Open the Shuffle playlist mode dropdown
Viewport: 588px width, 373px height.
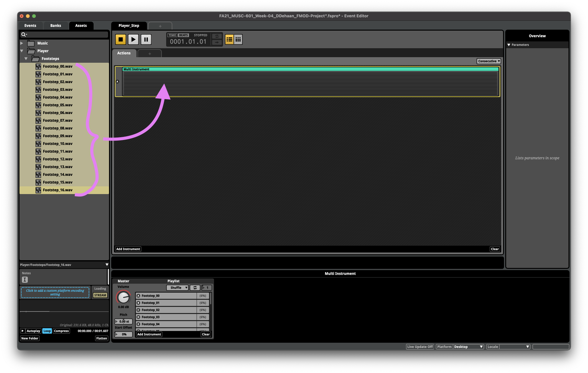click(x=177, y=288)
